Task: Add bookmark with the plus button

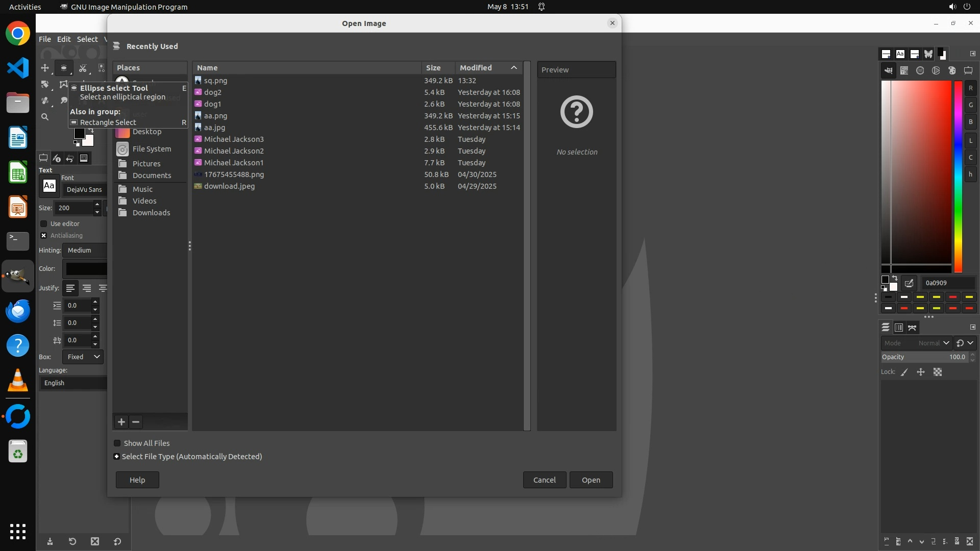Action: (121, 422)
